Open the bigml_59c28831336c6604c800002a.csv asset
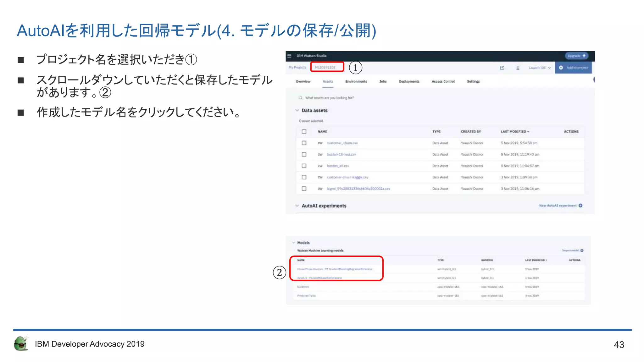Screen dimensions: 644x362 [x=358, y=189]
